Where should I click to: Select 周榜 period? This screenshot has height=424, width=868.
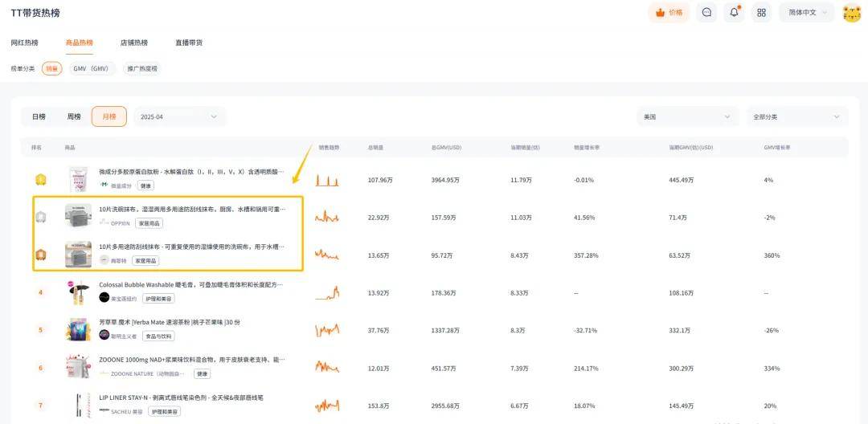[x=74, y=116]
